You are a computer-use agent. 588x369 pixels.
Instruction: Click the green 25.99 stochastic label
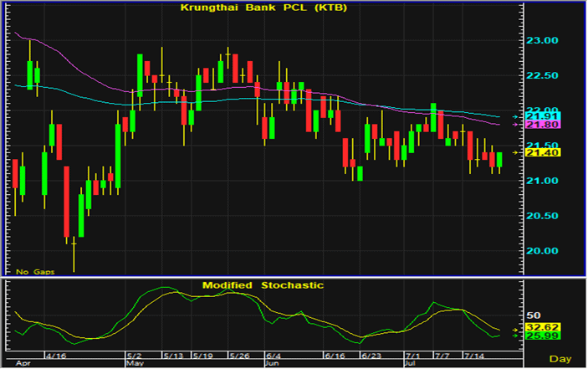click(536, 336)
